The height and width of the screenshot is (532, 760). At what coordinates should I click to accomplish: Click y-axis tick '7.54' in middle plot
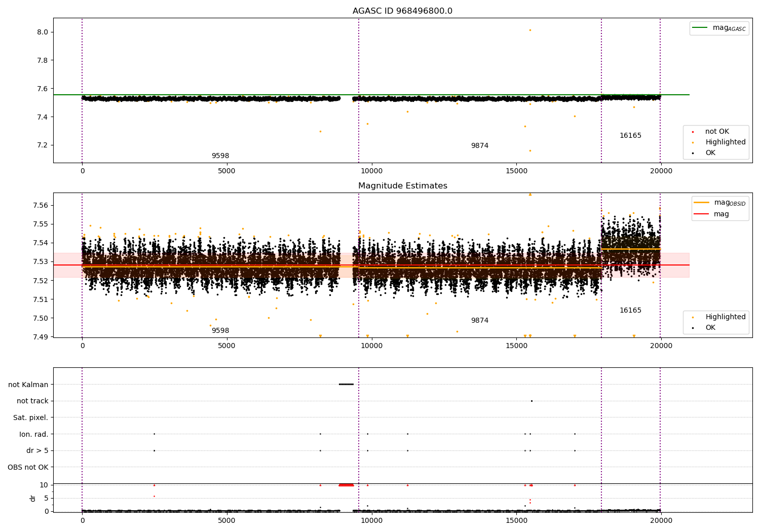coord(40,243)
